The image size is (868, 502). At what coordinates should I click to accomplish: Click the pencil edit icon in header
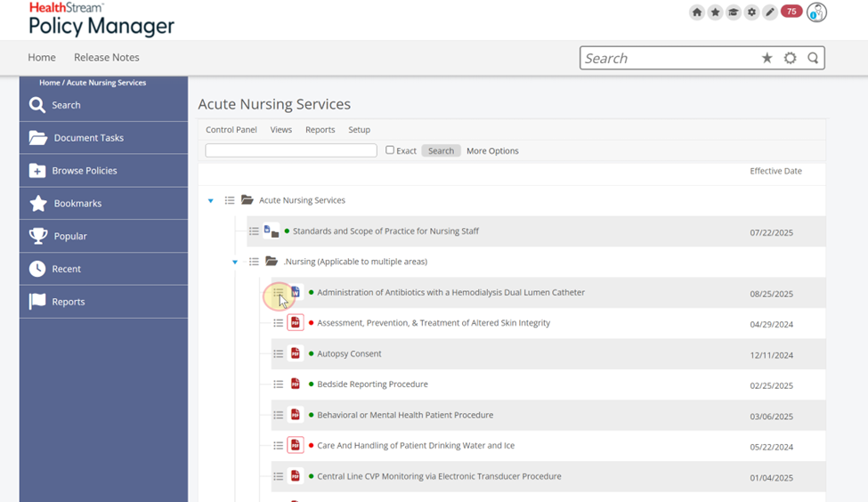pos(770,12)
